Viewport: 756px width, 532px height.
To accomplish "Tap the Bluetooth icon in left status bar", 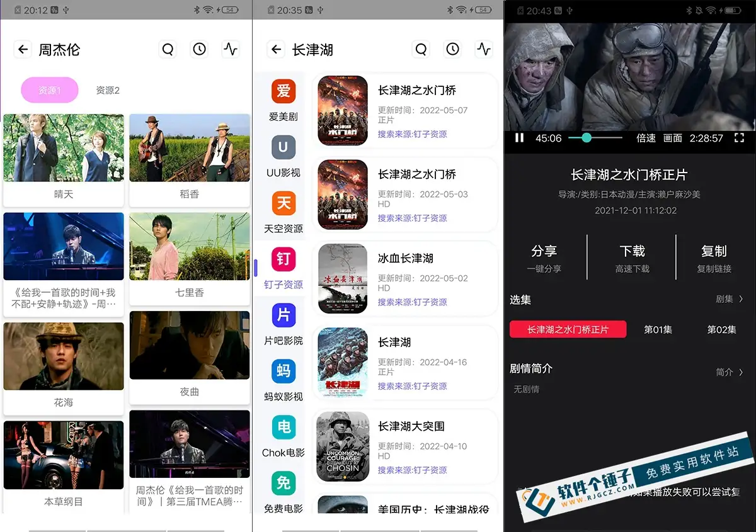I will (197, 10).
